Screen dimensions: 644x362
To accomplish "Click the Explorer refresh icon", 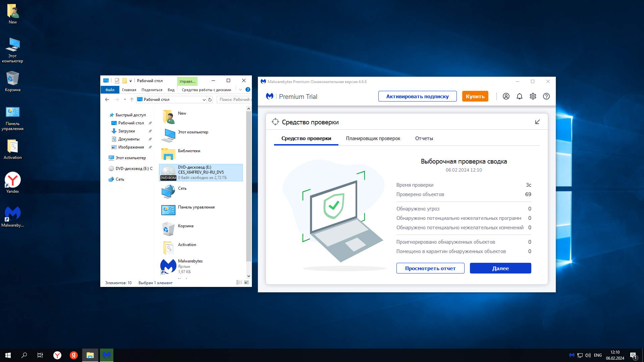I will click(210, 100).
